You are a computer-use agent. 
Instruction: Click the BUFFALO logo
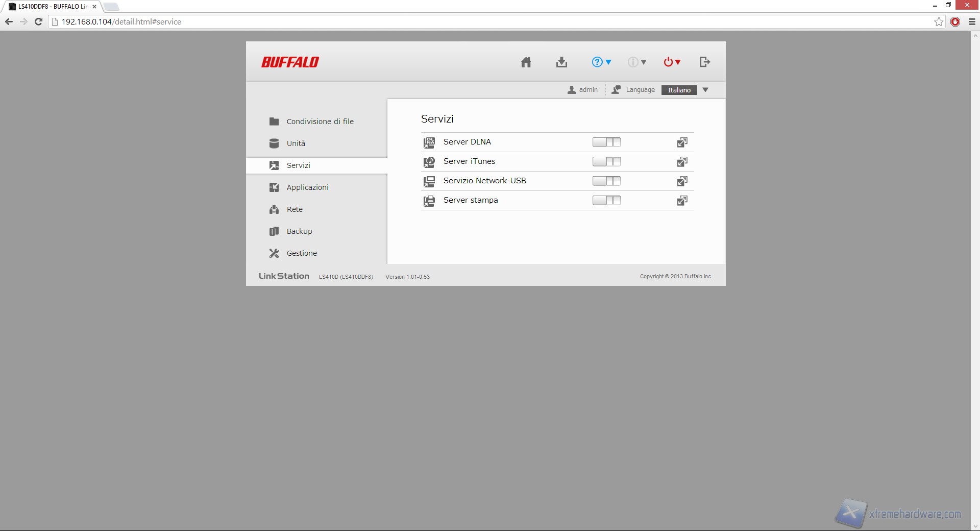pos(290,62)
